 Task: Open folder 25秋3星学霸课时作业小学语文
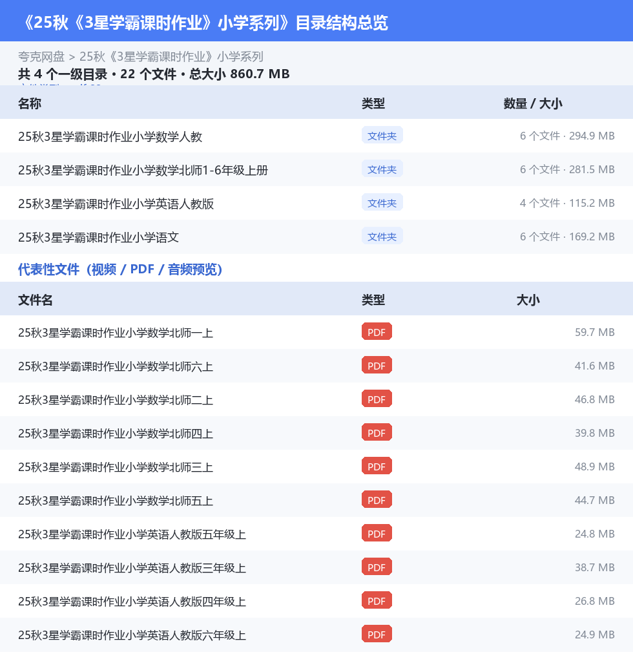(99, 237)
